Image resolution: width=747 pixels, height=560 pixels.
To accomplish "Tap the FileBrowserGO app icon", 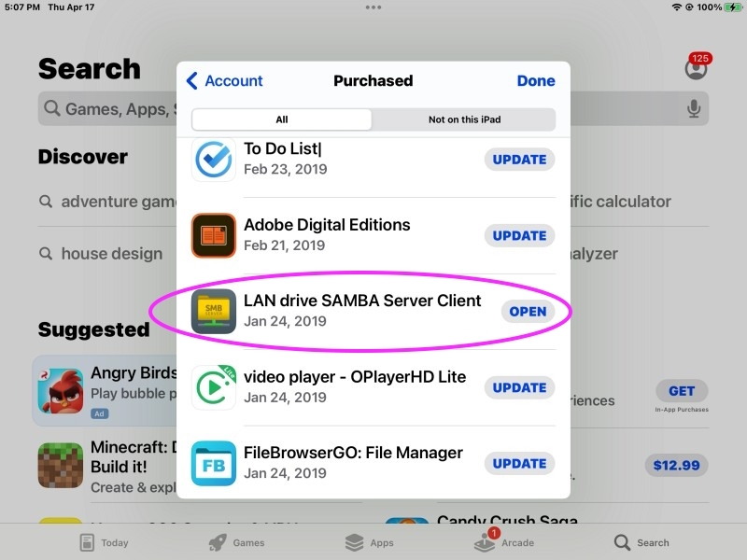I will coord(214,463).
